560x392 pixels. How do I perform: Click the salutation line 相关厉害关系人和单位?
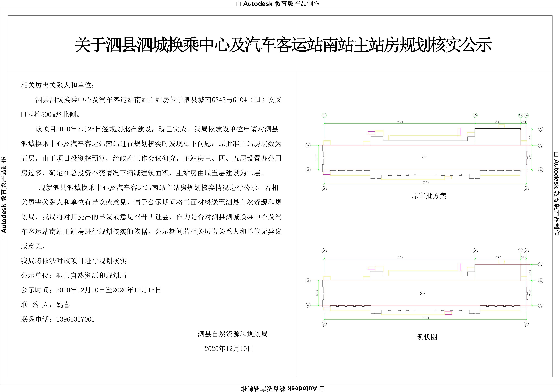pyautogui.click(x=58, y=85)
